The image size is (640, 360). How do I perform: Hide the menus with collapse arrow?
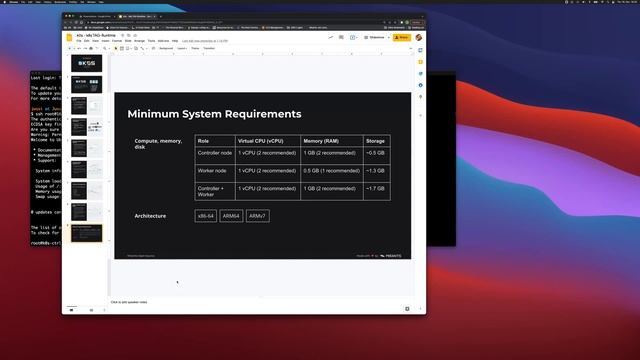click(411, 49)
